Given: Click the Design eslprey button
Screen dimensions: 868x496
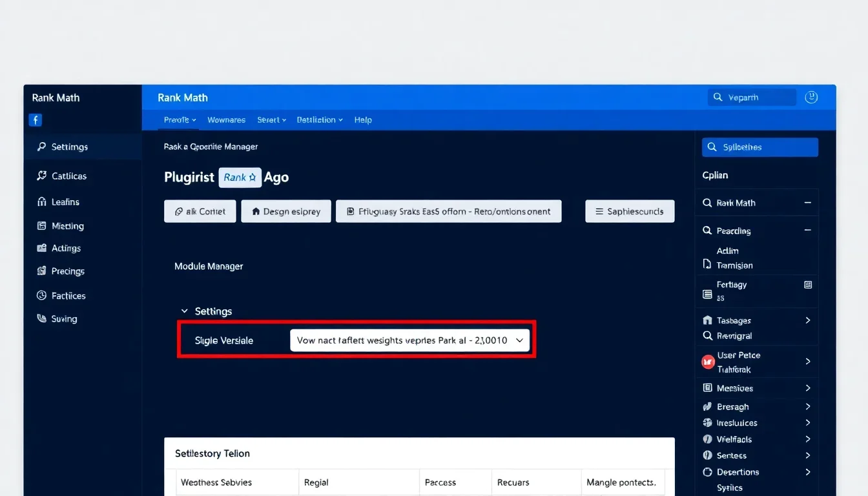Looking at the screenshot, I should coord(285,211).
